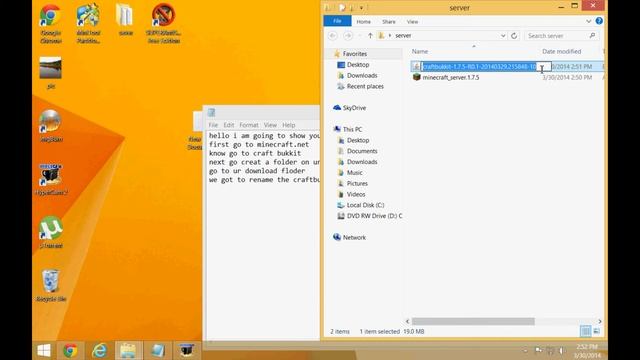
Task: Open Explorer help icon
Action: click(599, 21)
